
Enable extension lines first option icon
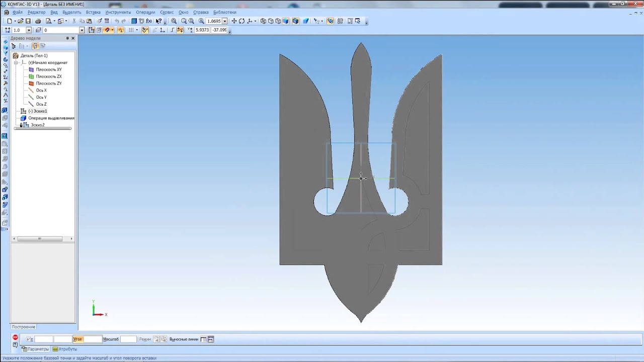pyautogui.click(x=203, y=339)
